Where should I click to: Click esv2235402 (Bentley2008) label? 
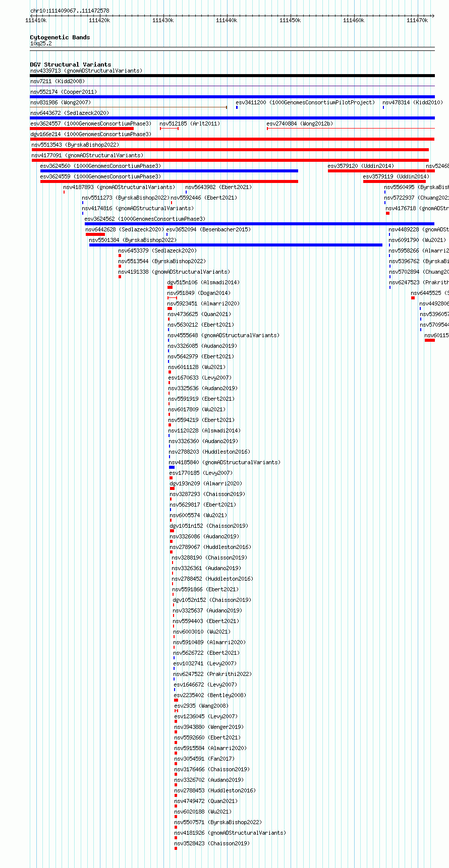click(210, 695)
